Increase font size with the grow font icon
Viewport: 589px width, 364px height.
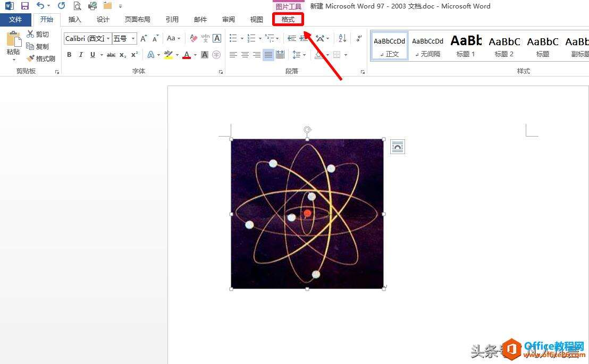(144, 38)
